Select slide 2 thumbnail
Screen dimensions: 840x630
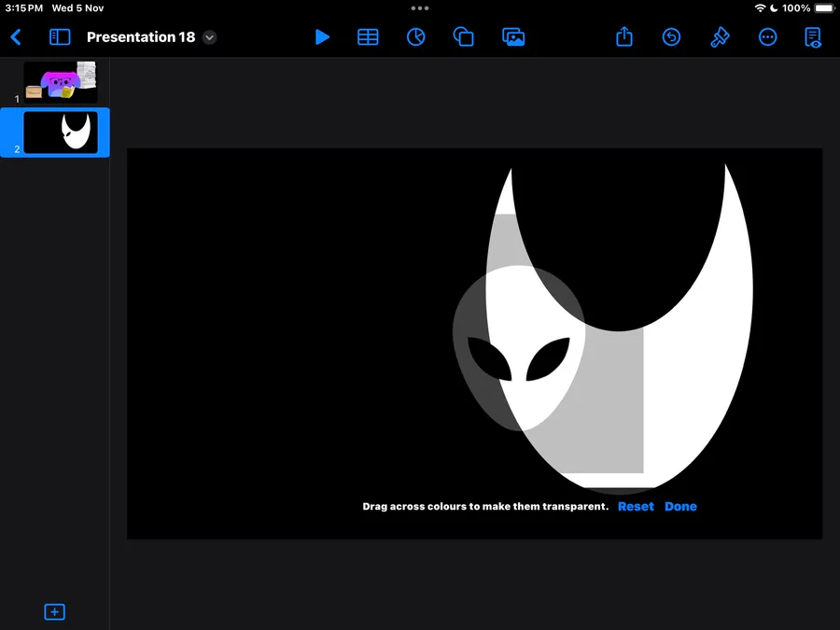pos(61,133)
